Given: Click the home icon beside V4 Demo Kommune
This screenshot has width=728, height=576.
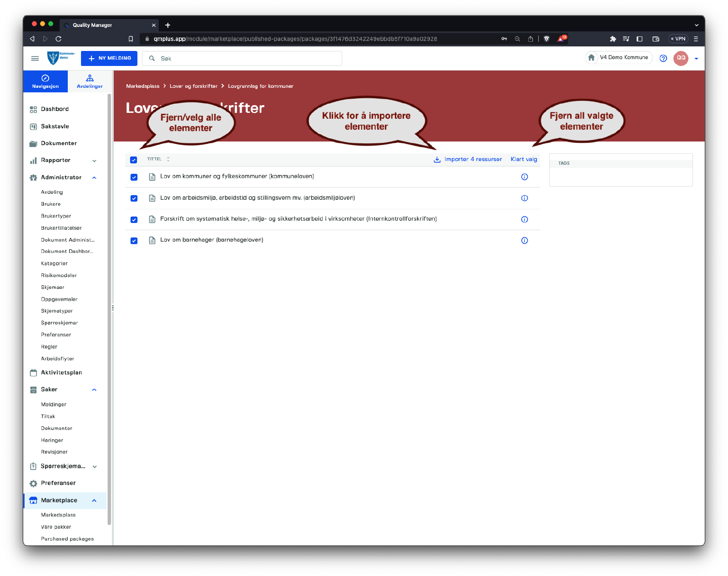Looking at the screenshot, I should [x=591, y=58].
